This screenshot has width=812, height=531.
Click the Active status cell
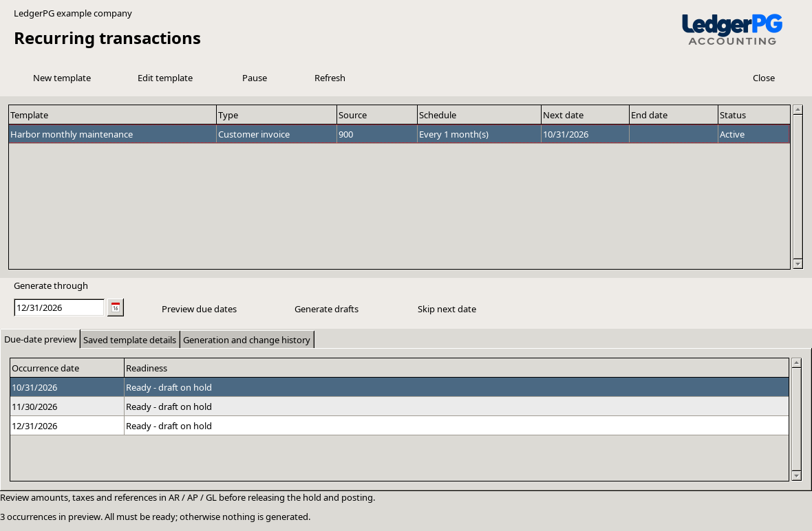pos(754,134)
